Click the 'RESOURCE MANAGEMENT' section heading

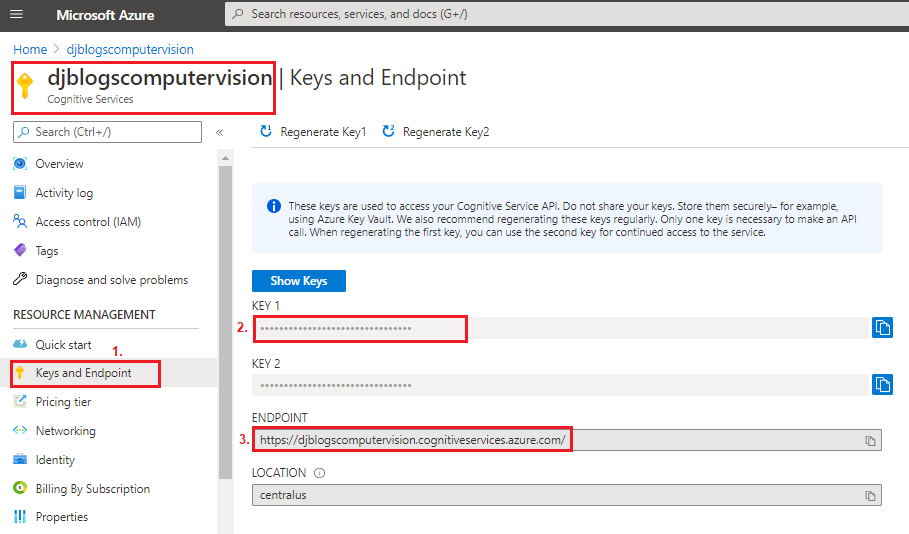(84, 315)
